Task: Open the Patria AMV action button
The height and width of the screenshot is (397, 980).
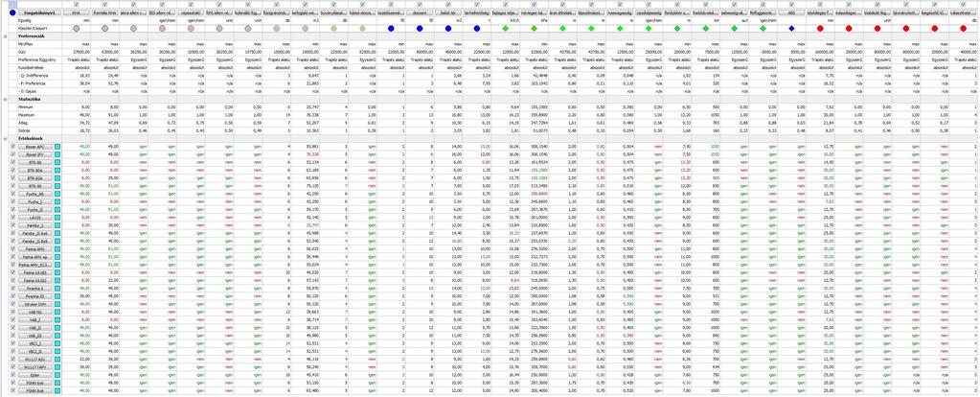Action: pos(35,248)
